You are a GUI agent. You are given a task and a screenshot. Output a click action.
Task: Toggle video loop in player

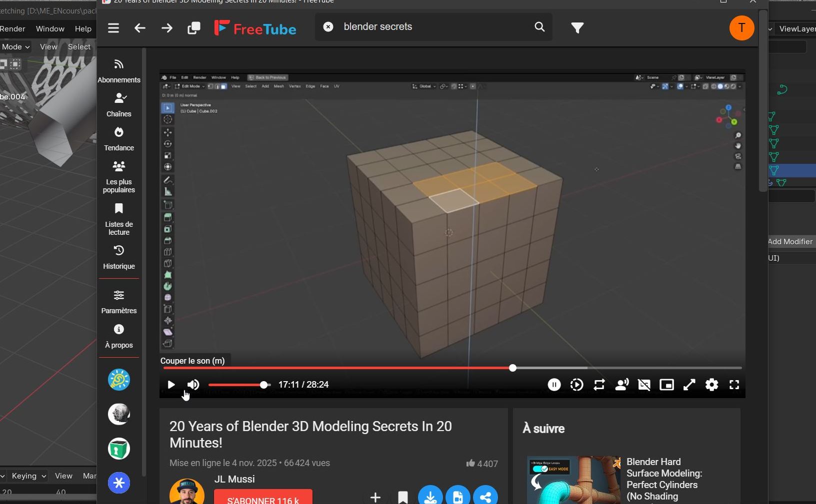click(x=599, y=385)
